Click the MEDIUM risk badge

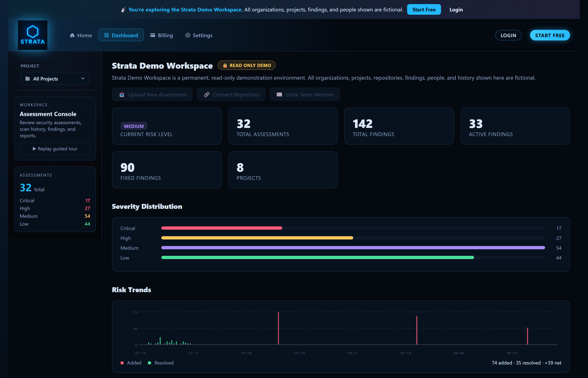point(134,126)
